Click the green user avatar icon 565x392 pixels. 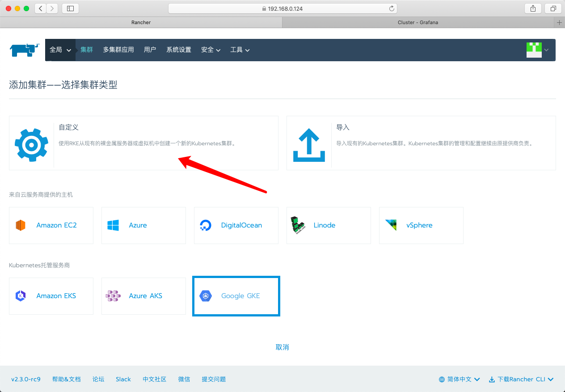coord(534,50)
